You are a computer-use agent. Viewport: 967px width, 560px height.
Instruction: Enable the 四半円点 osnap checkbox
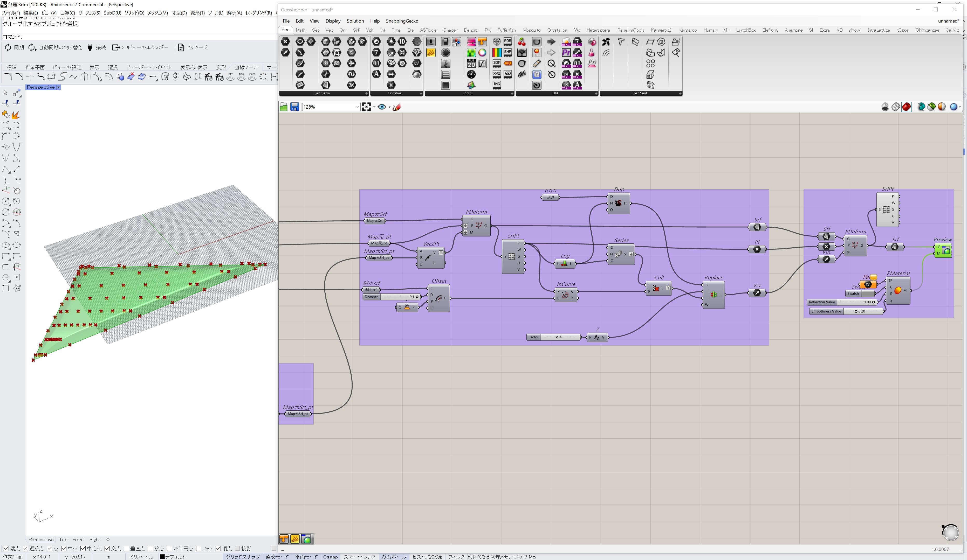pyautogui.click(x=170, y=549)
